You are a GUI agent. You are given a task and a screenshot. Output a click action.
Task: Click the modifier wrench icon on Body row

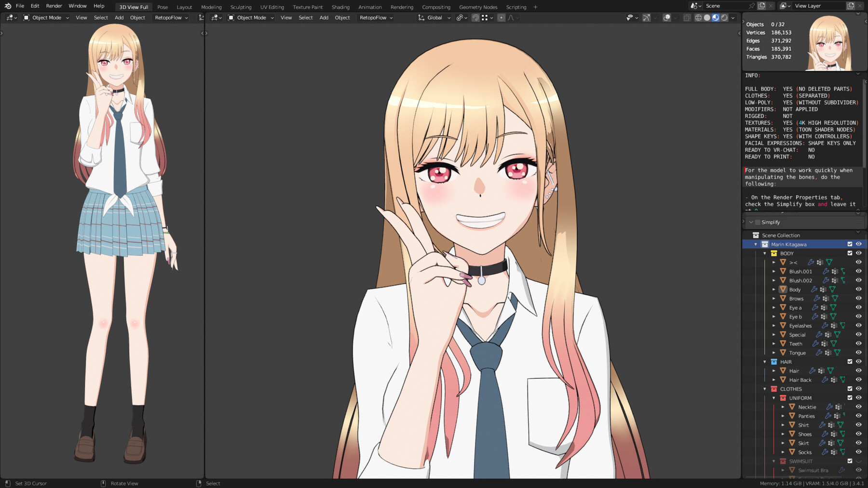pyautogui.click(x=814, y=290)
